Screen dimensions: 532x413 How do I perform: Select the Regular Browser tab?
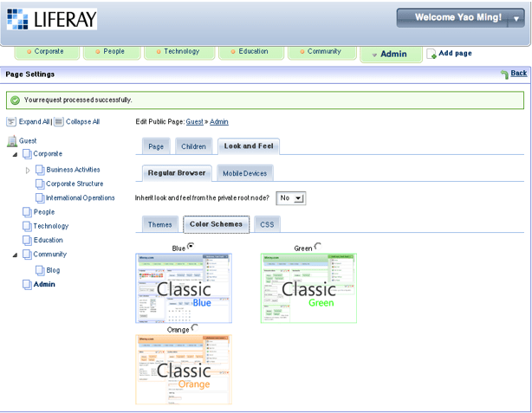pyautogui.click(x=177, y=173)
